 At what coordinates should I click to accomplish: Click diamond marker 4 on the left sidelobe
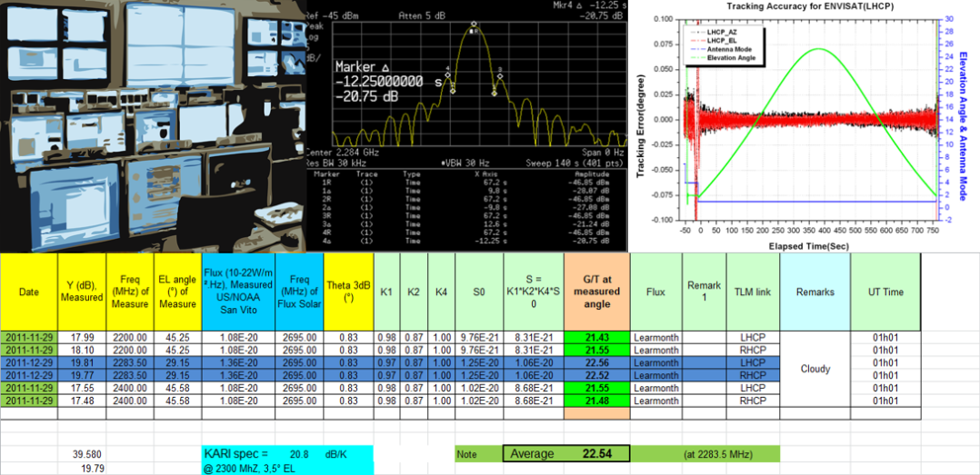(x=447, y=75)
